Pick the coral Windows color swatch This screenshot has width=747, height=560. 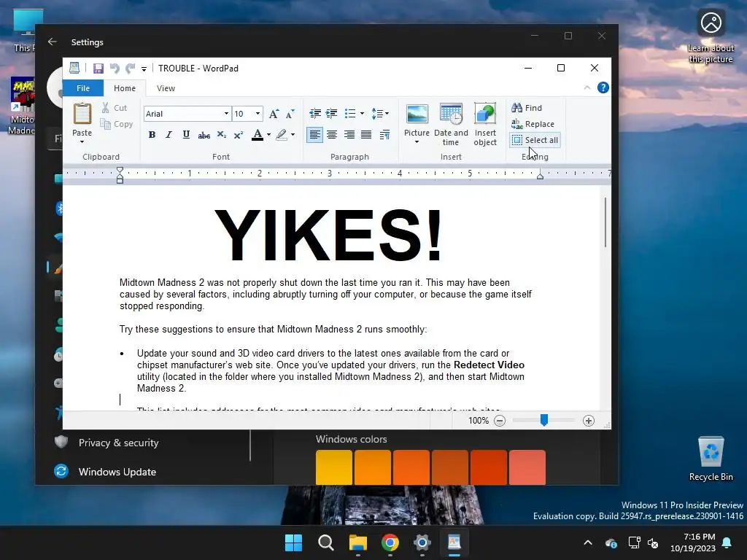point(527,467)
